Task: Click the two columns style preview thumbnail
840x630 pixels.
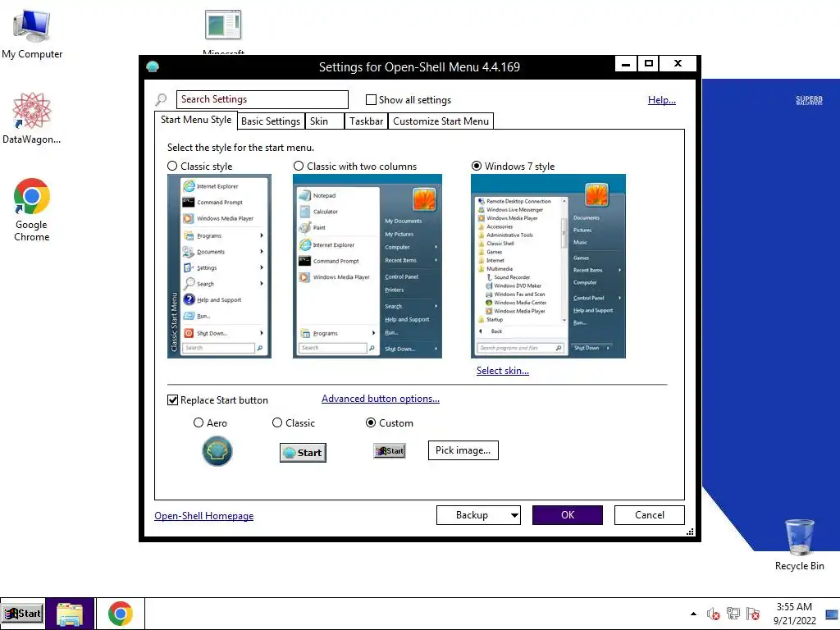Action: (367, 267)
